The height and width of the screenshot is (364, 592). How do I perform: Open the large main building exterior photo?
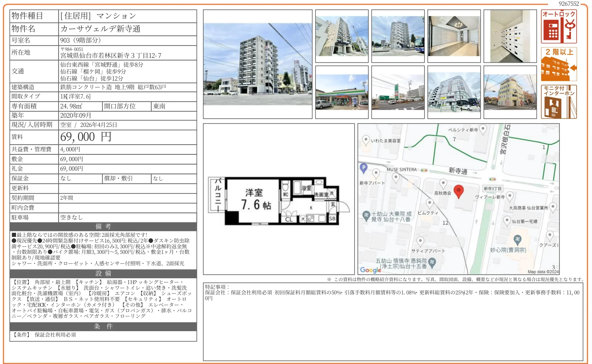coord(258,64)
